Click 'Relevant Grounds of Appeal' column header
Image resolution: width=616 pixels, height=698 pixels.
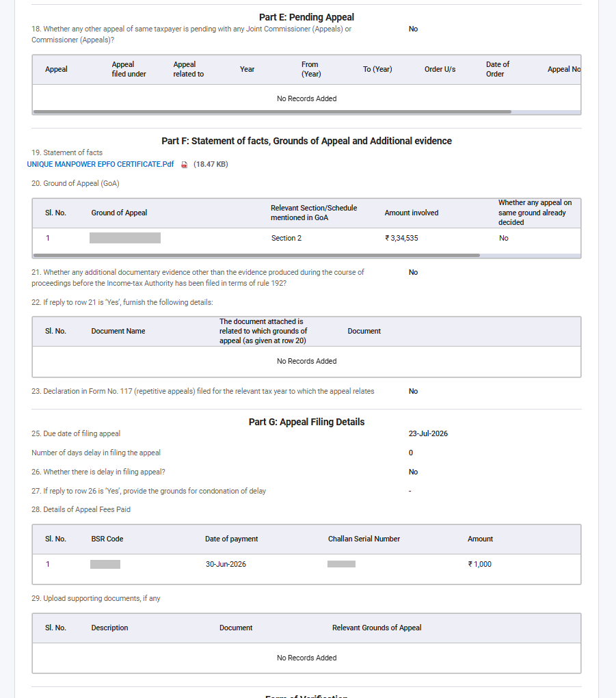[377, 628]
